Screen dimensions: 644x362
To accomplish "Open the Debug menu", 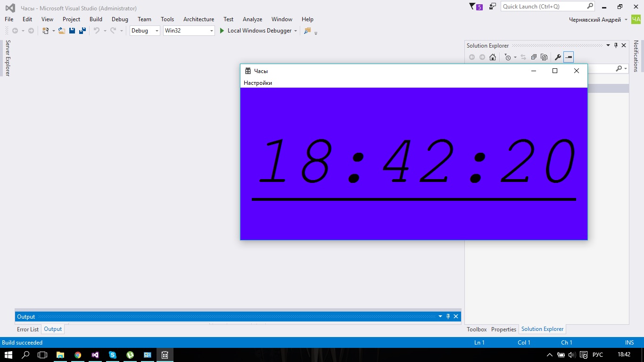I will click(x=120, y=19).
